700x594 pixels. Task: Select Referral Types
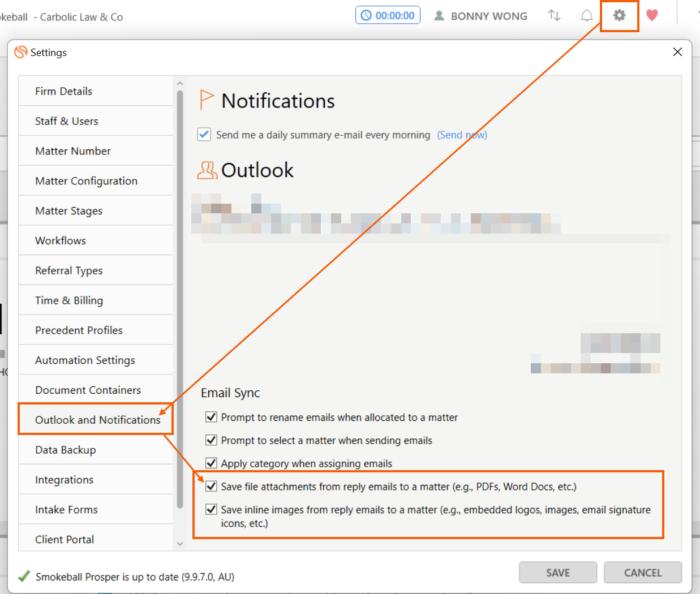(x=96, y=270)
